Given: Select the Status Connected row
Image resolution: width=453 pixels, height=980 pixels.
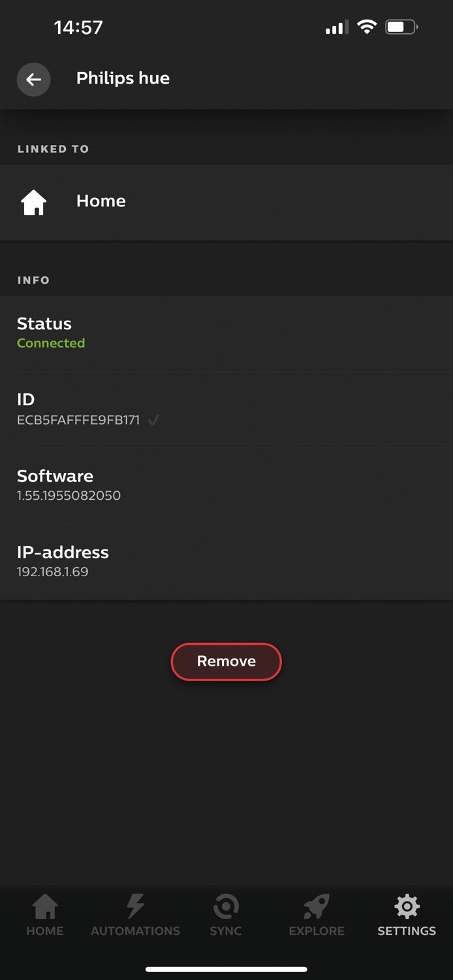Looking at the screenshot, I should (226, 333).
